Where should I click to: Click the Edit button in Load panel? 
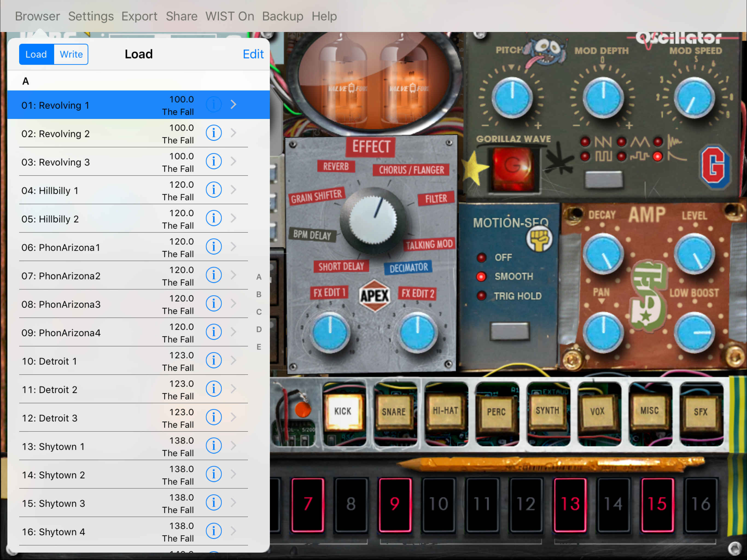coord(253,54)
